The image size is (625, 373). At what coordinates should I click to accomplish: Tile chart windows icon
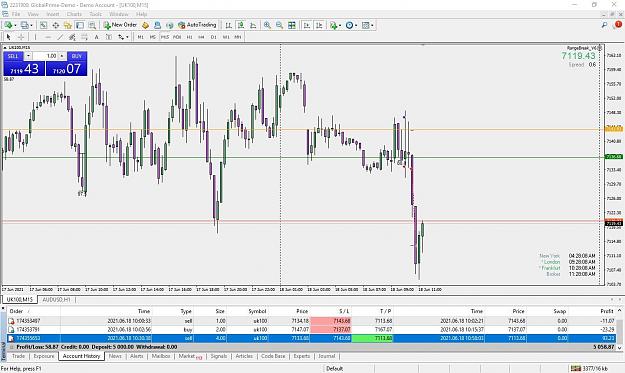[x=292, y=25]
